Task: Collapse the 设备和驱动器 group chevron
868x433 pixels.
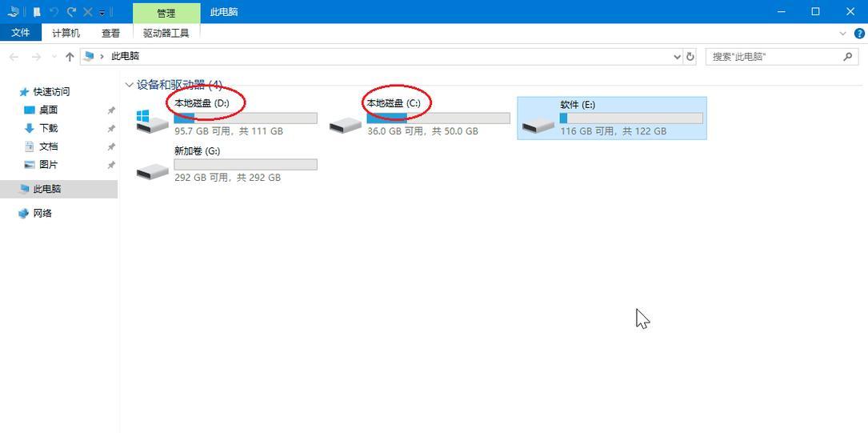Action: (x=130, y=85)
